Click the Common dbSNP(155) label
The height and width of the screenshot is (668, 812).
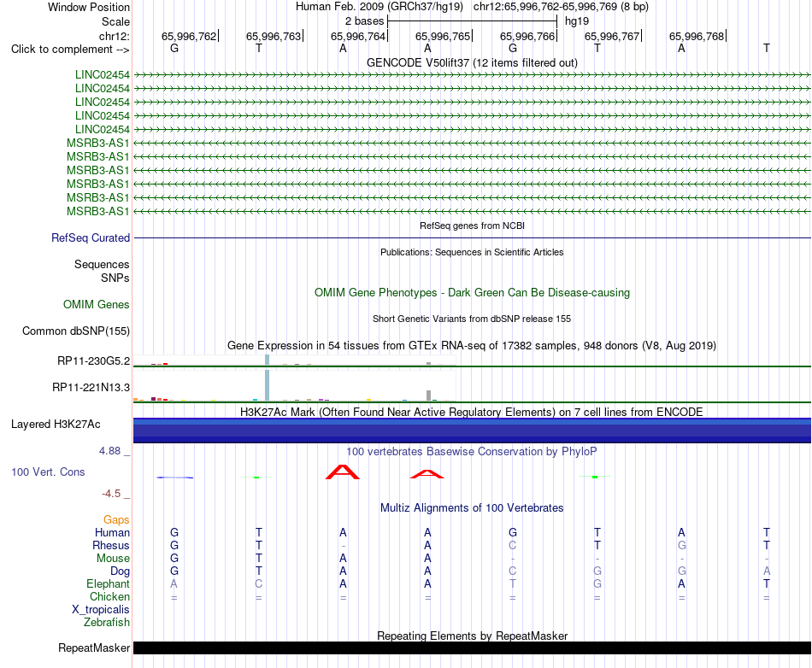76,331
